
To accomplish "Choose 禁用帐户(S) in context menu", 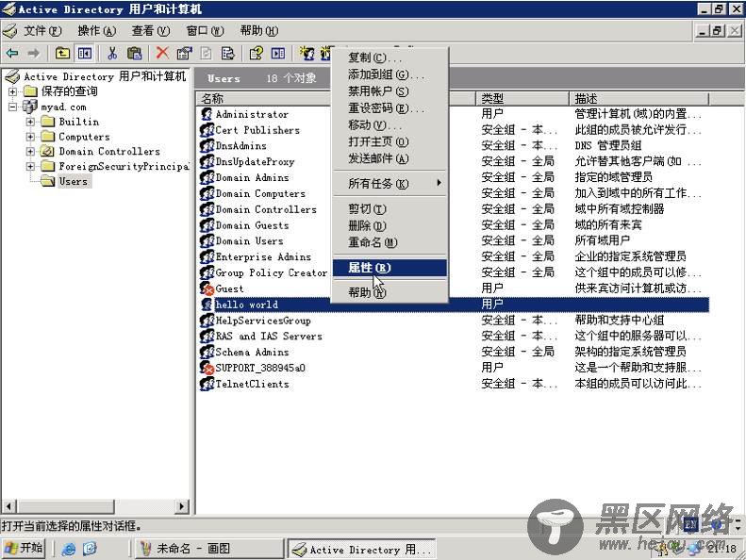I will pos(390,91).
